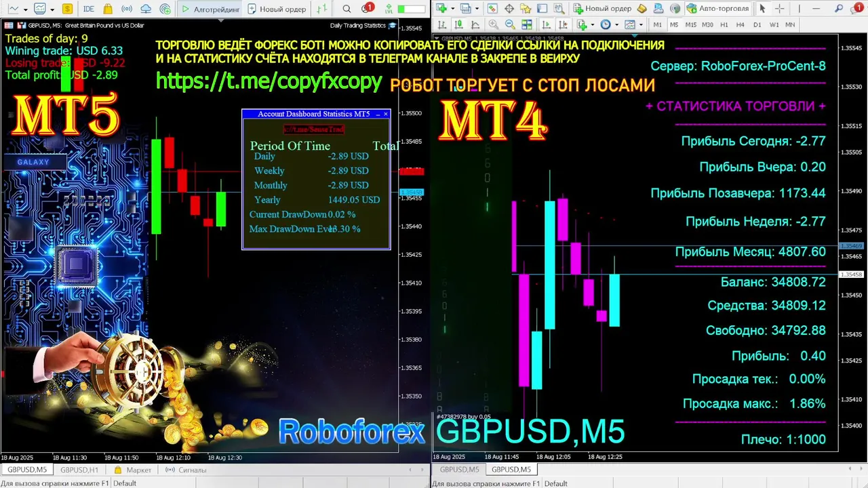The width and height of the screenshot is (868, 488).
Task: Toggle MT4 chart shift
Action: [x=563, y=24]
